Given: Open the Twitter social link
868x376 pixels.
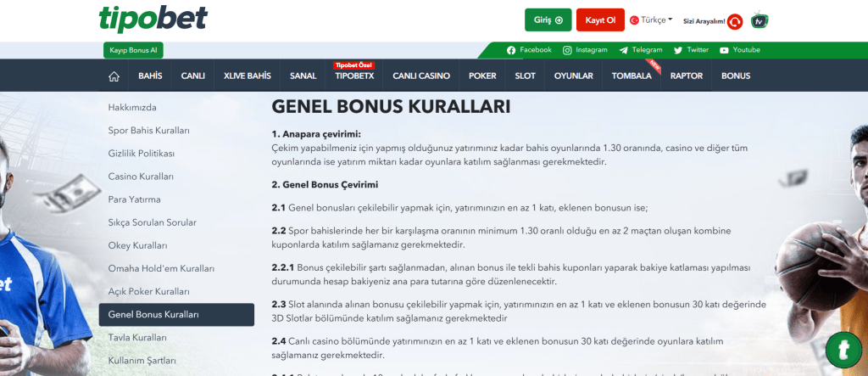Looking at the screenshot, I should [x=691, y=50].
